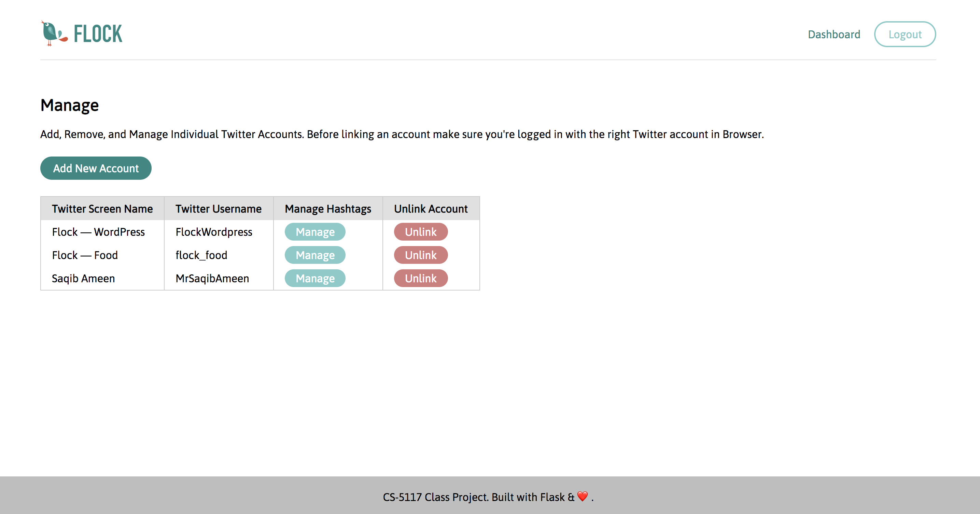Click Manage Hashtags column header
The width and height of the screenshot is (980, 514).
point(327,209)
